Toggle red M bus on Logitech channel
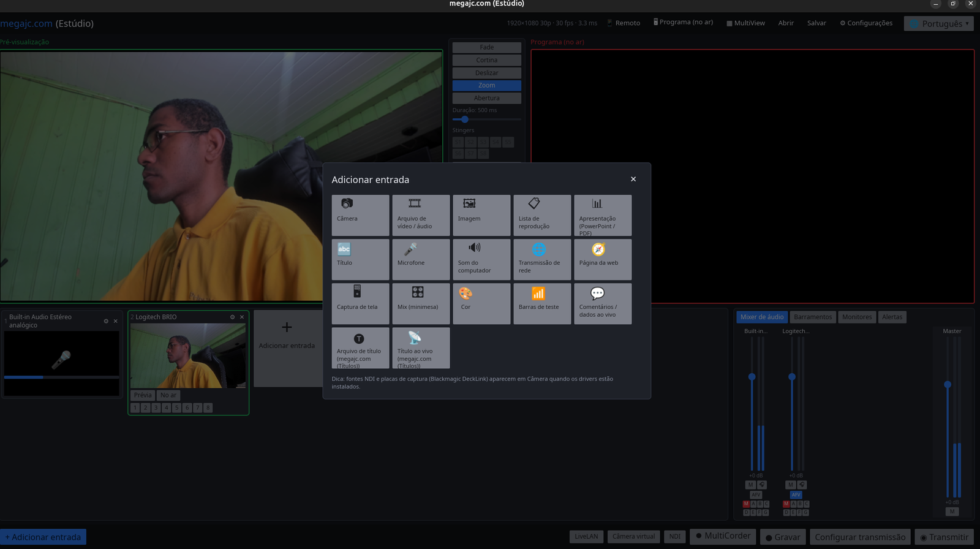Image resolution: width=980 pixels, height=549 pixels. point(786,504)
